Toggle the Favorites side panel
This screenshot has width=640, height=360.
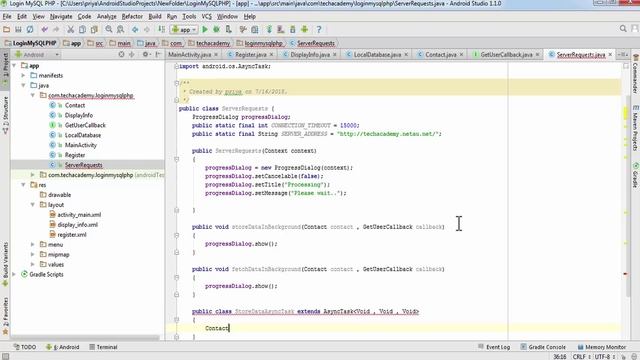5,316
